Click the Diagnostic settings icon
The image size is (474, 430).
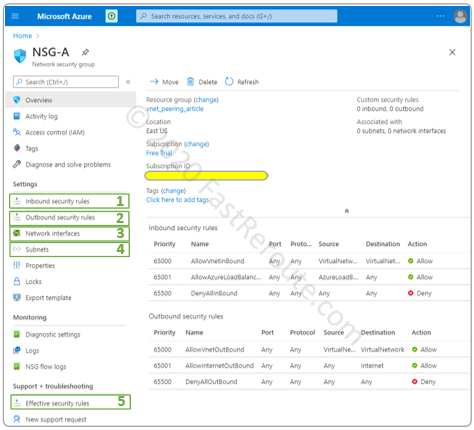point(17,334)
